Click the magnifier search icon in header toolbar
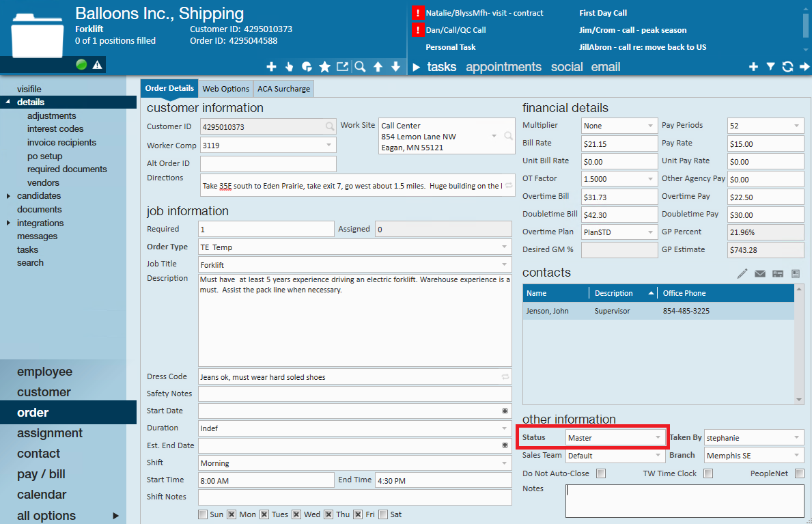The height and width of the screenshot is (524, 812). coord(360,67)
